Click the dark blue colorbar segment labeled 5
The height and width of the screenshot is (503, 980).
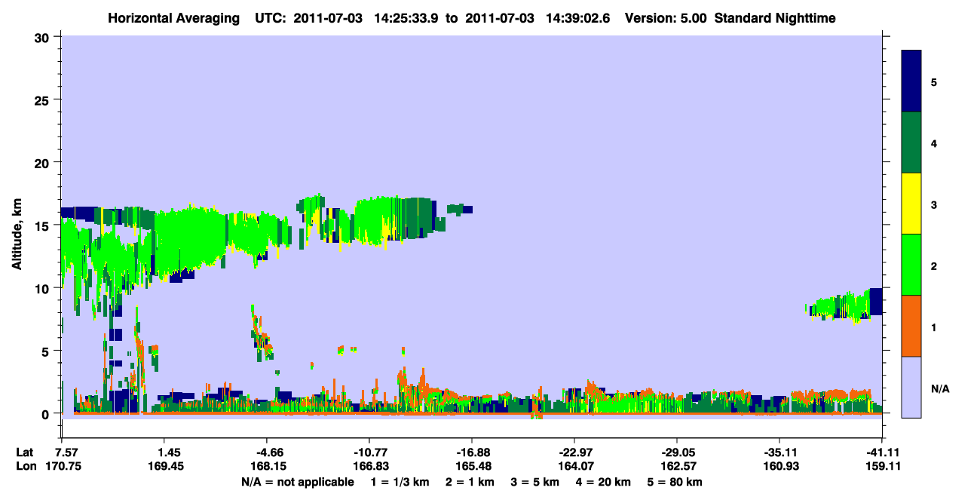click(x=911, y=81)
